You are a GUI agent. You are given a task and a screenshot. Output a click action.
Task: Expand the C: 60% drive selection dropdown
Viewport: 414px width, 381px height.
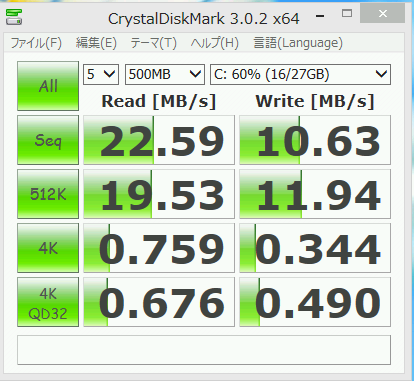coord(300,74)
